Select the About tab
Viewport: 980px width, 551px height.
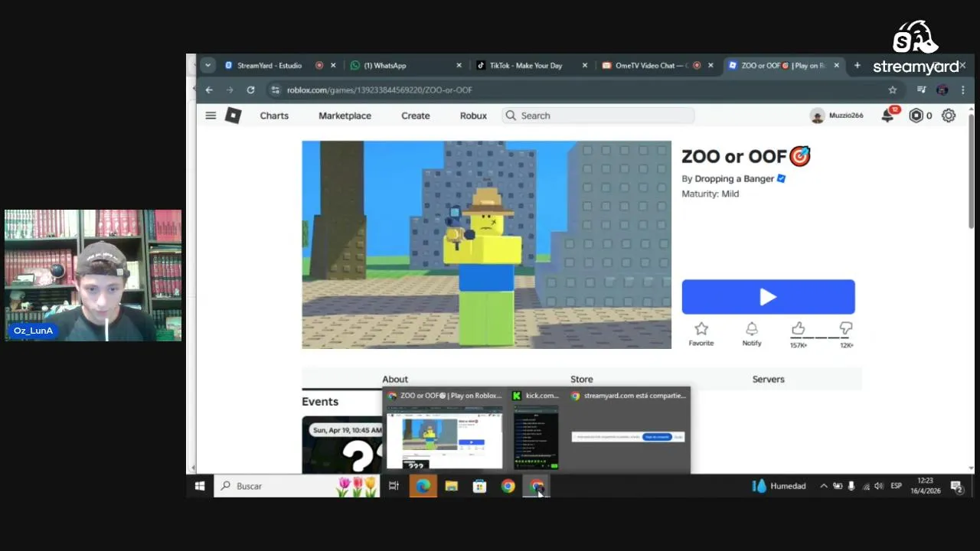pyautogui.click(x=395, y=379)
